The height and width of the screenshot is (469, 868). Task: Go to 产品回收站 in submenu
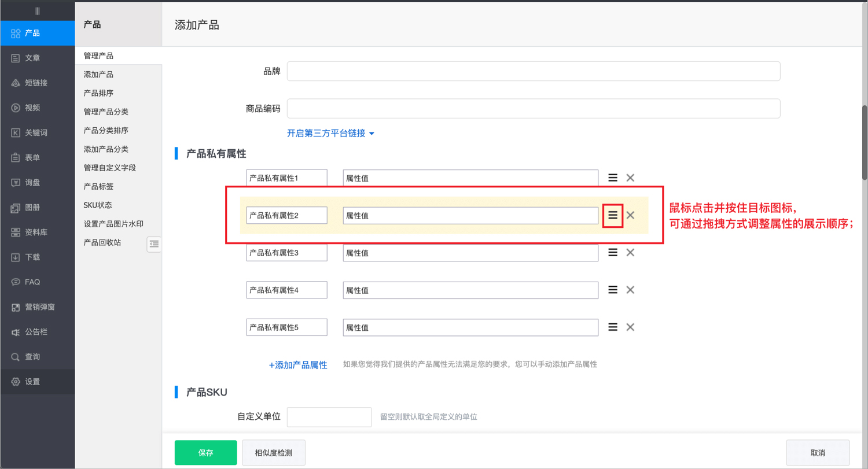(x=102, y=242)
